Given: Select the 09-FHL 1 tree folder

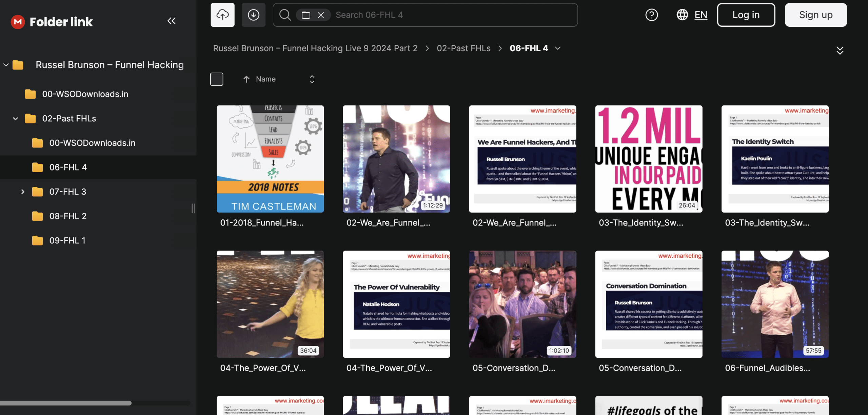Looking at the screenshot, I should pos(67,240).
